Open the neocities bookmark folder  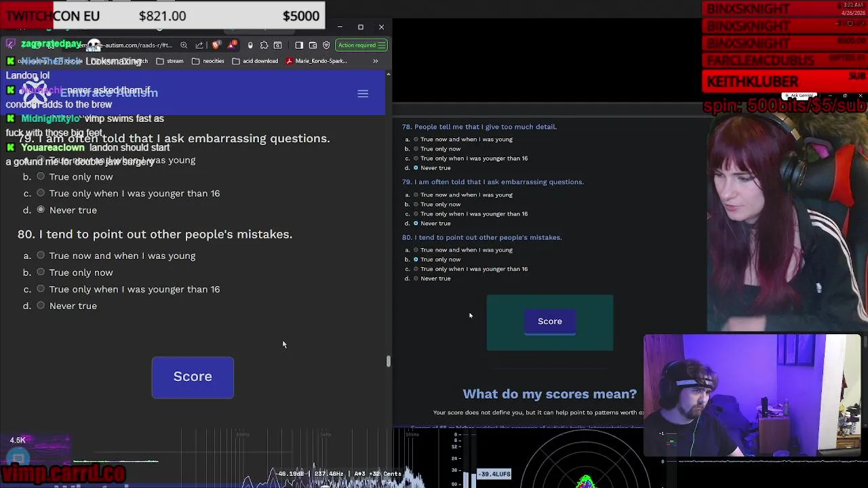pyautogui.click(x=208, y=61)
